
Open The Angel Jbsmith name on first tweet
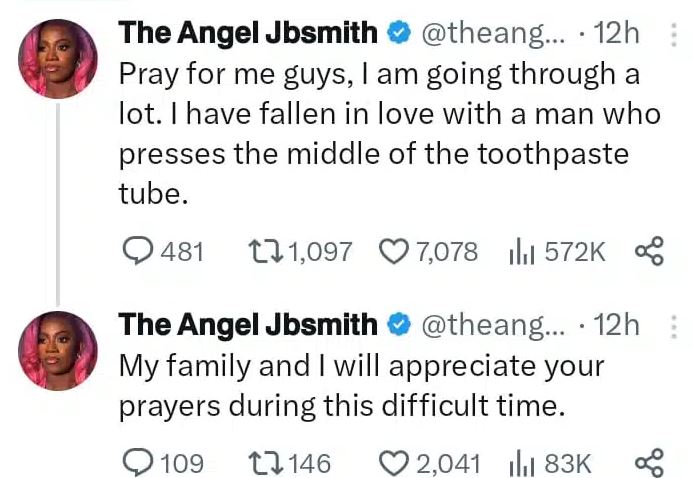point(248,33)
